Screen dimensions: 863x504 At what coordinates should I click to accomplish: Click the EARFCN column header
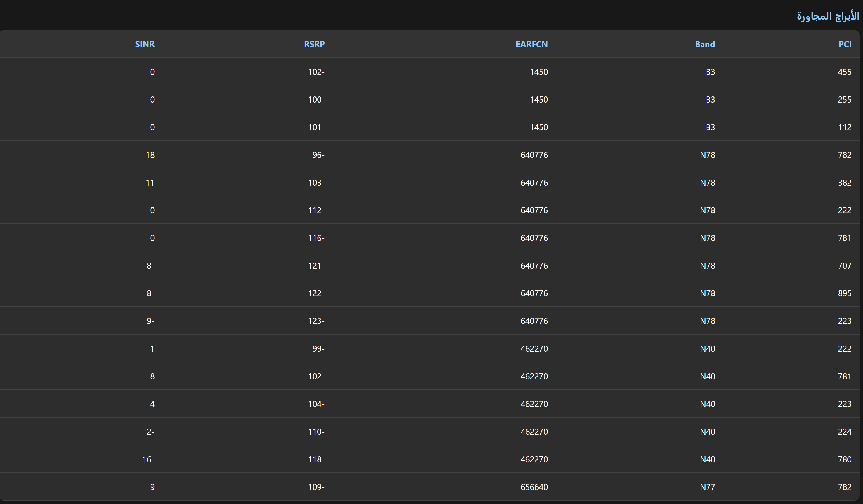pos(531,44)
